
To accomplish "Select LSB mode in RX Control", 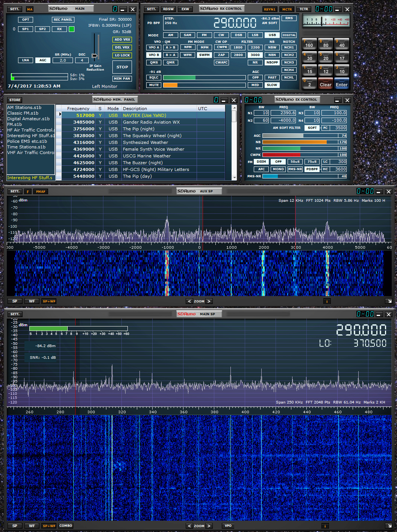I will 255,35.
